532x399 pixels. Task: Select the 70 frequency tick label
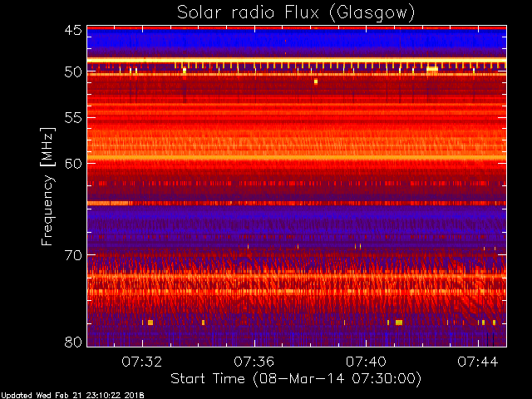[x=73, y=255]
